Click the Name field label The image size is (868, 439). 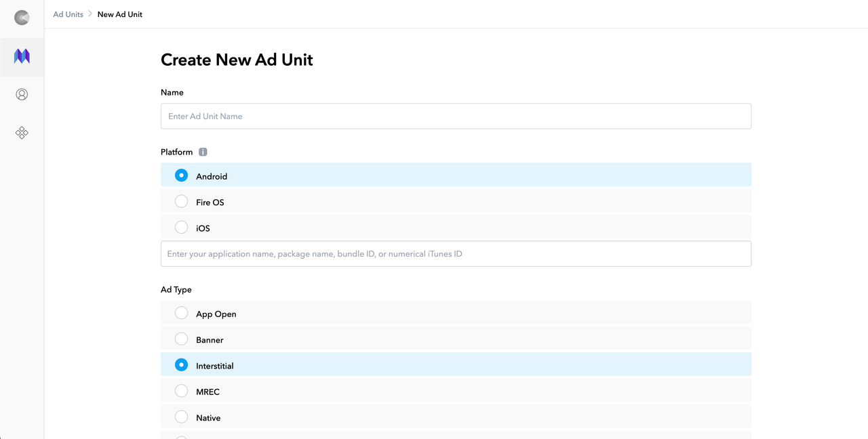pos(172,92)
